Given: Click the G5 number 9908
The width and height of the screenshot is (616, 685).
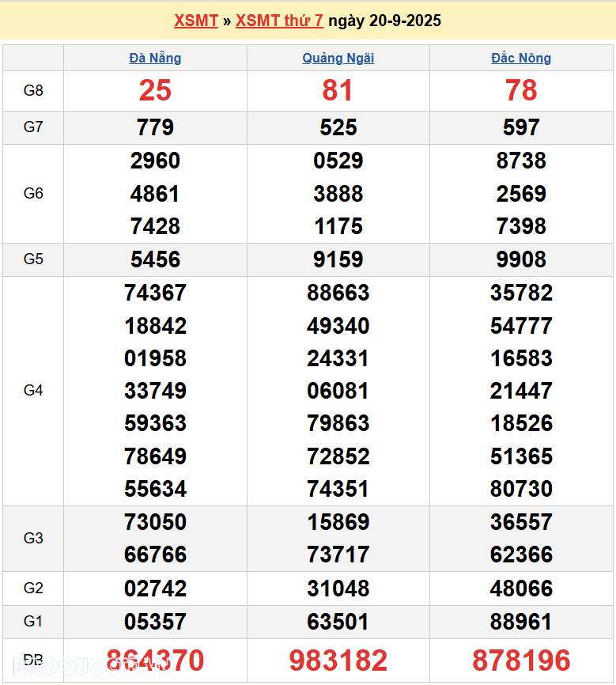Looking at the screenshot, I should click(x=521, y=259).
